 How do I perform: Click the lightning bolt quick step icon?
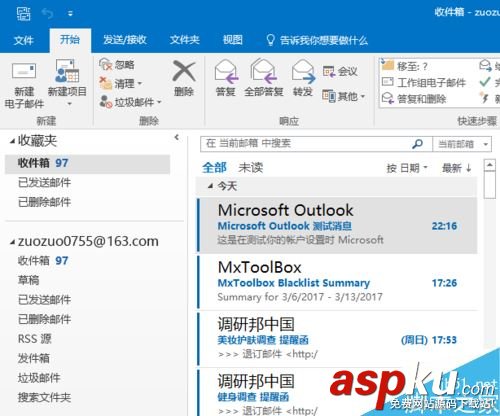(484, 98)
